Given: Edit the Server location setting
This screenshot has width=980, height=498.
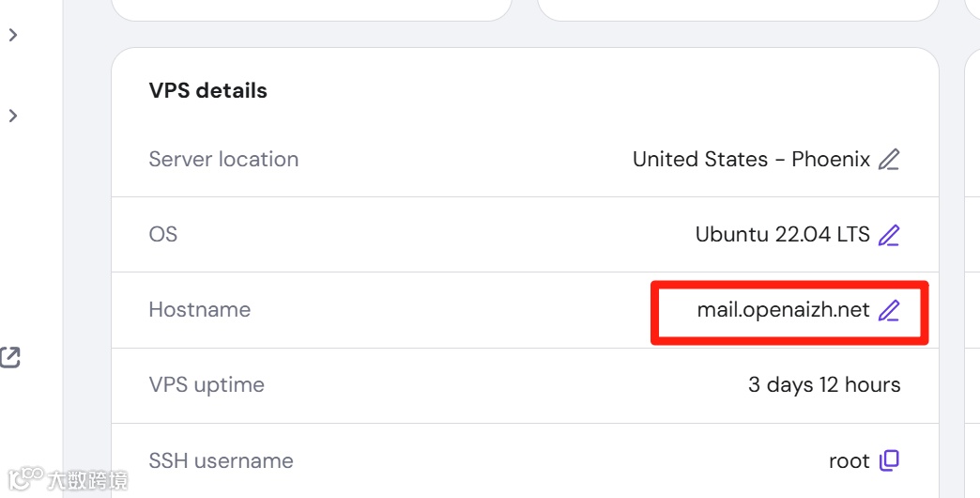Looking at the screenshot, I should tap(888, 160).
